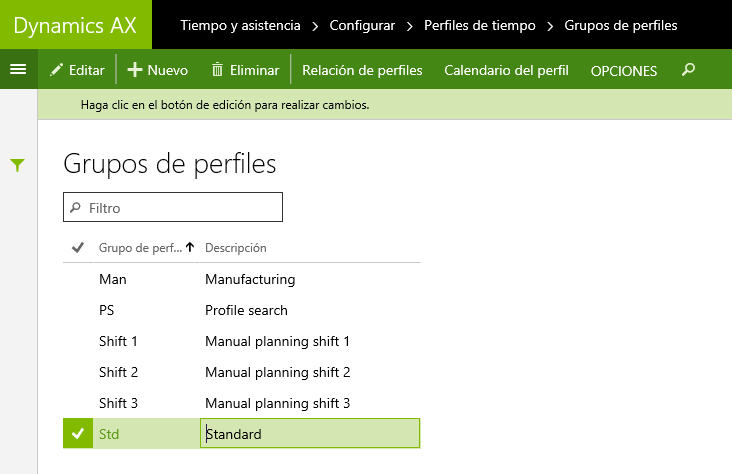Screen dimensions: 732x474
Task: Open the OPCIONES tab
Action: pyautogui.click(x=624, y=71)
